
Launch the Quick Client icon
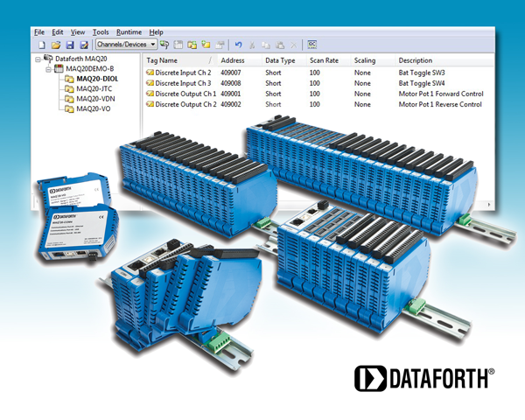(312, 45)
